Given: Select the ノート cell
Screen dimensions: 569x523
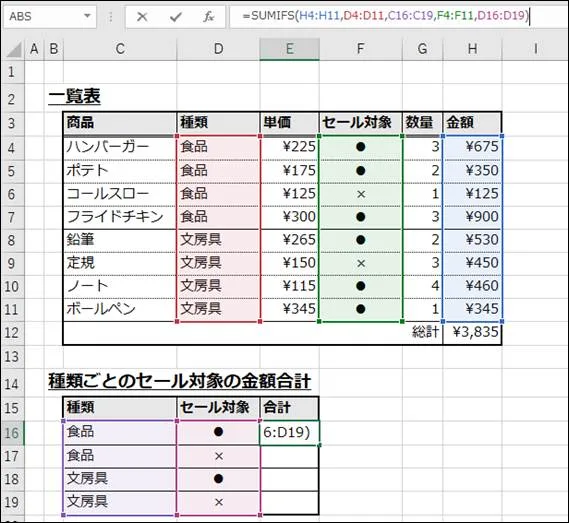Looking at the screenshot, I should click(x=120, y=286).
